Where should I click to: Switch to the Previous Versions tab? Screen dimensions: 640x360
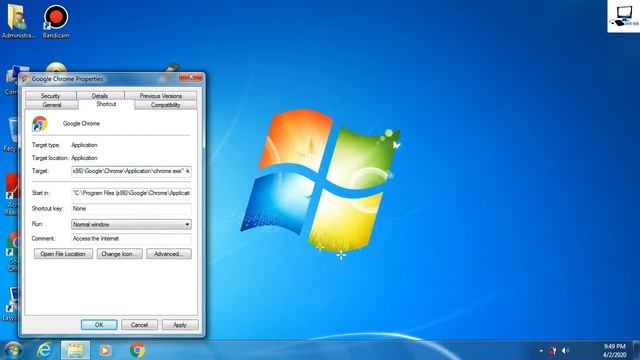point(160,96)
